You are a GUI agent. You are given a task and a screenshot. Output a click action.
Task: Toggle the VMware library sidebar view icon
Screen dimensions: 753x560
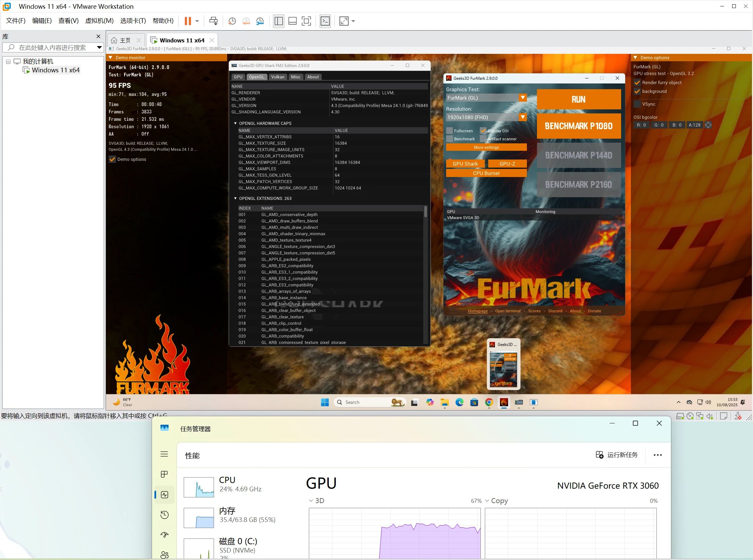(279, 21)
